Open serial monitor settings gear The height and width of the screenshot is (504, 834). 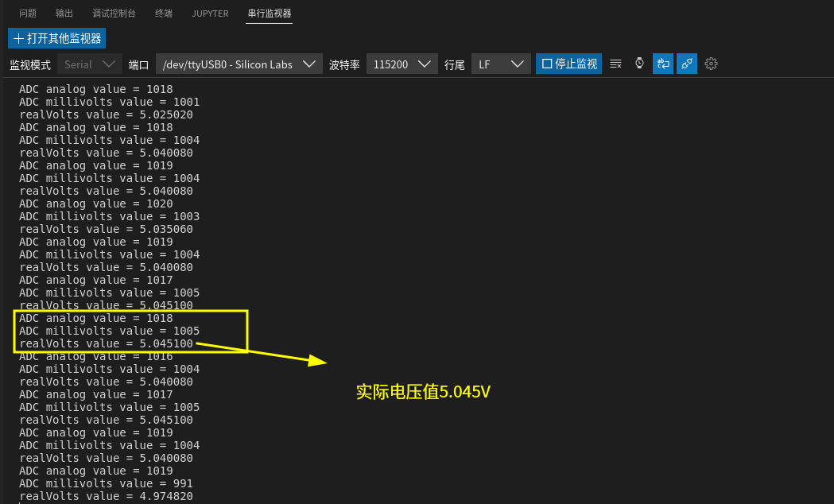pyautogui.click(x=712, y=64)
